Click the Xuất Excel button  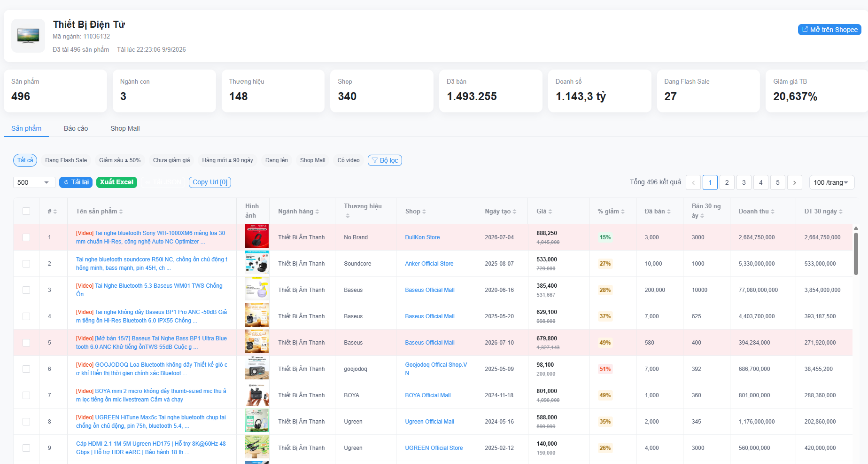pyautogui.click(x=116, y=182)
